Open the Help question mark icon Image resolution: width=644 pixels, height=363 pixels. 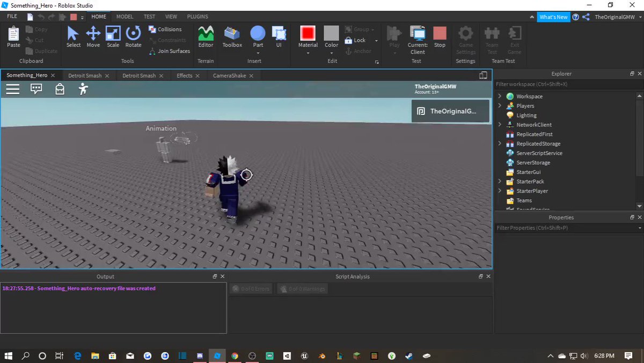click(575, 17)
